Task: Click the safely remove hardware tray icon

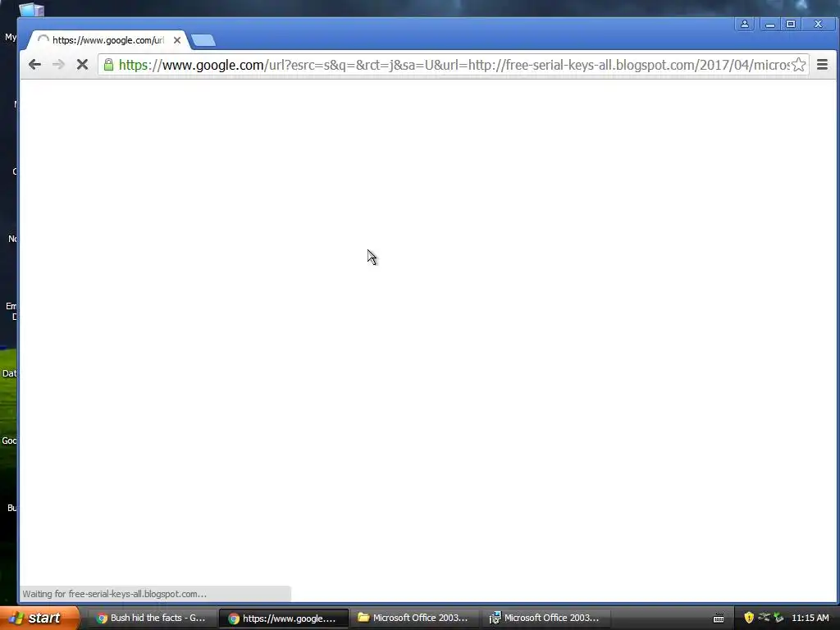Action: point(778,618)
